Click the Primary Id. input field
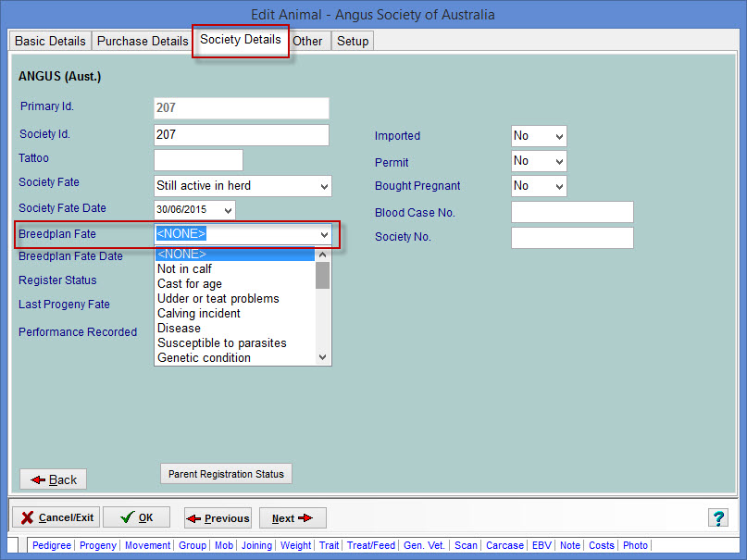This screenshot has width=747, height=560. point(241,108)
